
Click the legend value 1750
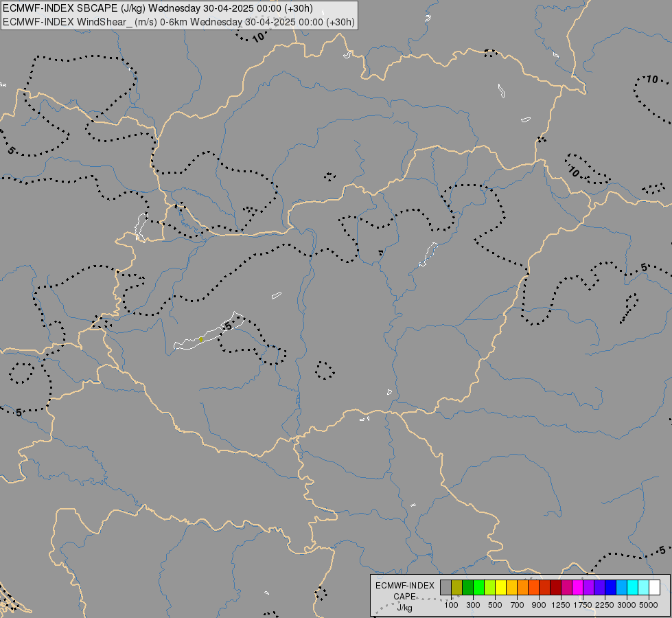(583, 605)
